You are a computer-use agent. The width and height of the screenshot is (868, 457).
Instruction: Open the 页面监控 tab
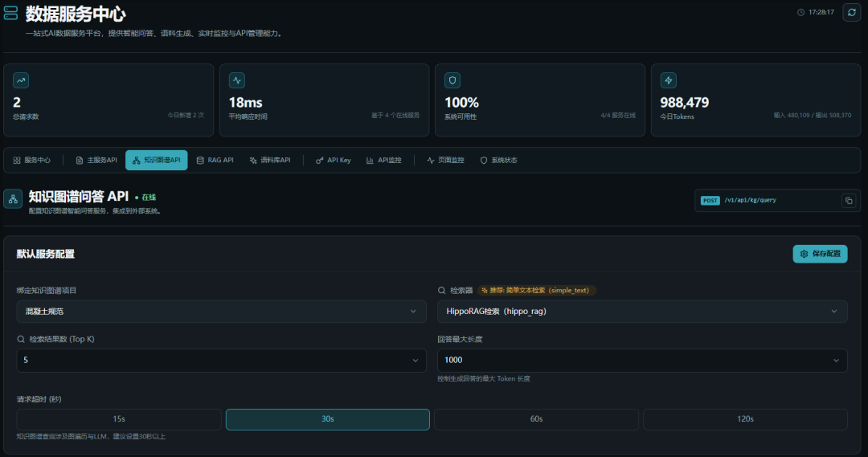(445, 161)
